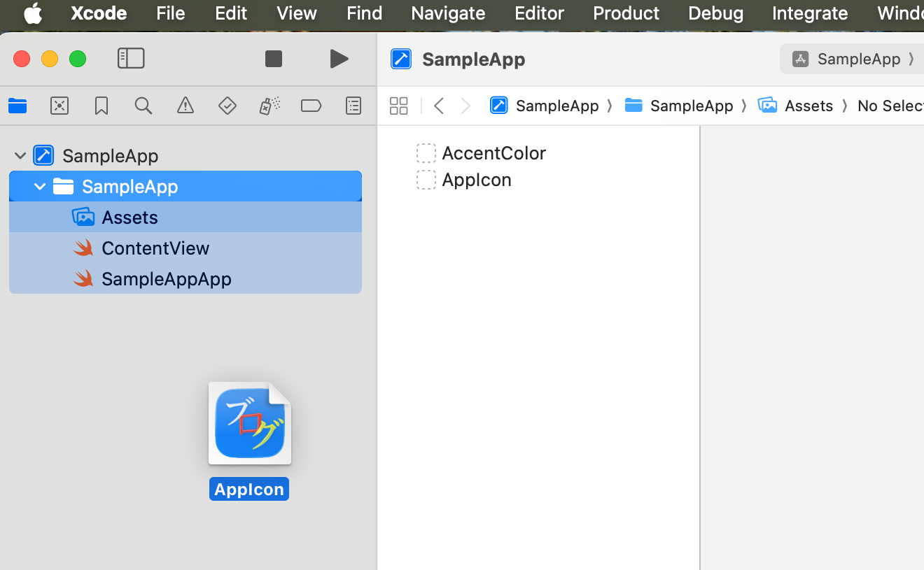Screen dimensions: 924x570
Task: Run the SampleApp build
Action: (x=339, y=59)
